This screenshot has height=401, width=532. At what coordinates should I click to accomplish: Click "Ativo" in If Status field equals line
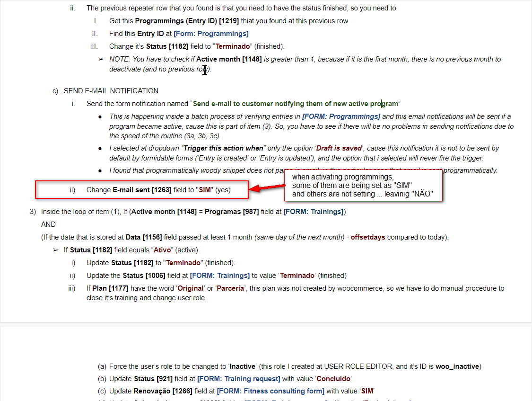click(162, 250)
